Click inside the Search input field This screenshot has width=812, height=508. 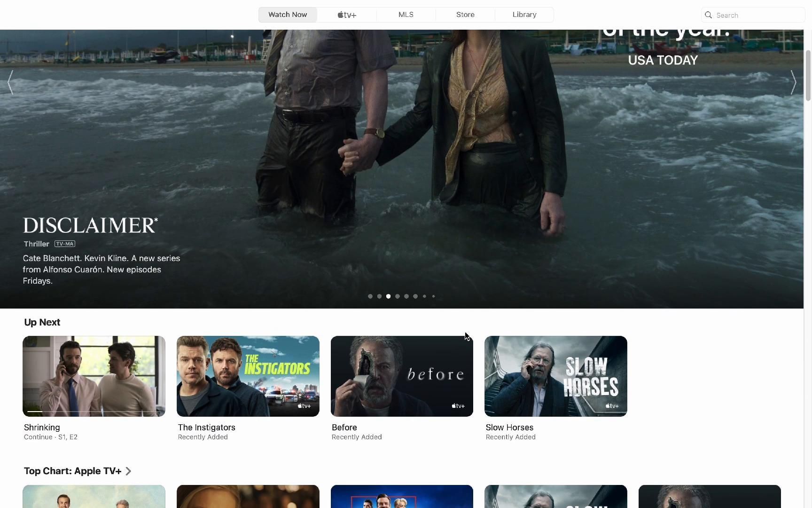(757, 15)
